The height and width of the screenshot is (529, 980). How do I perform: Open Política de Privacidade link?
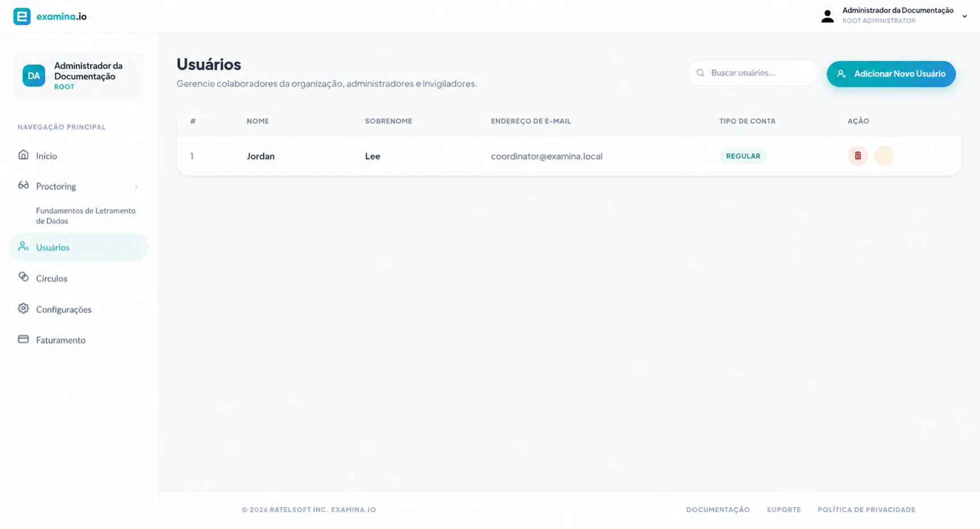point(867,510)
